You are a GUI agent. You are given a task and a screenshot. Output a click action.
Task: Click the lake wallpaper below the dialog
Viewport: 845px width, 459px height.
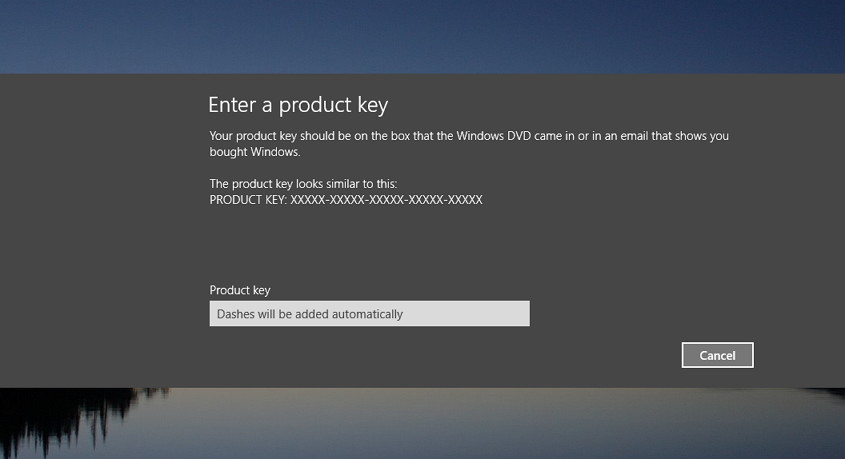(485, 423)
